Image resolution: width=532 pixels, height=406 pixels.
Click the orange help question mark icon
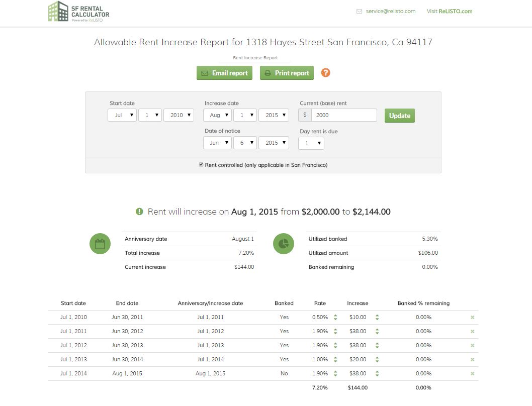pyautogui.click(x=325, y=73)
